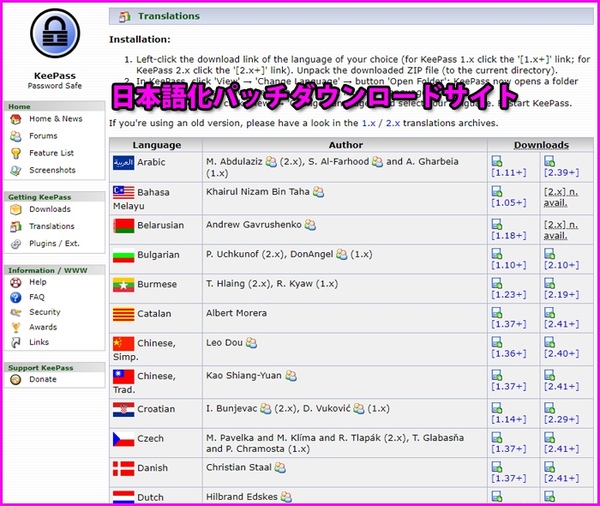Click the Danish flag icon

point(124,468)
